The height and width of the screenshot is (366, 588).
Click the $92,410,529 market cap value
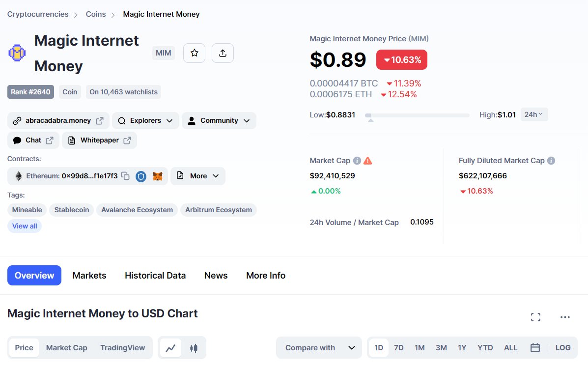point(332,175)
